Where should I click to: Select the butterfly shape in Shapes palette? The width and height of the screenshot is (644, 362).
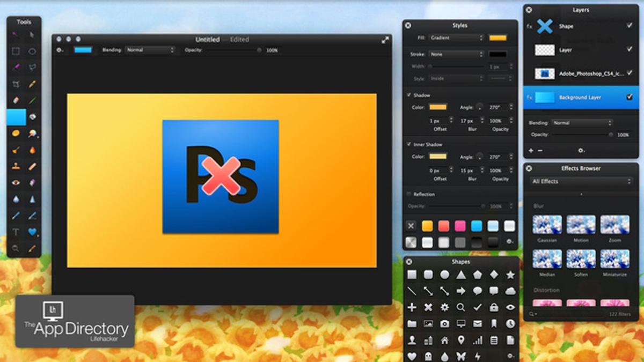coord(460,356)
